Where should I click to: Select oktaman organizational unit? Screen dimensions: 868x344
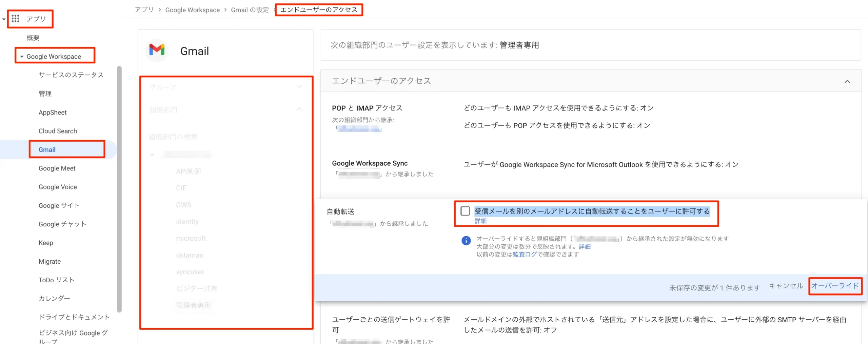click(190, 255)
